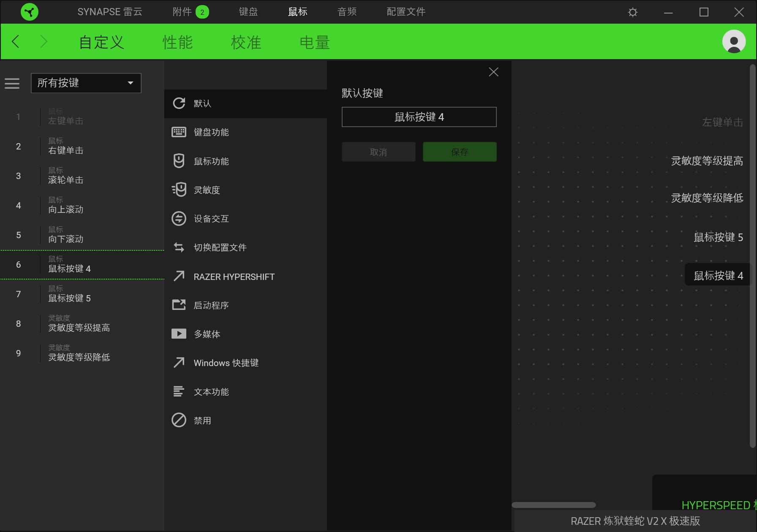Save with the 保存 button

click(460, 152)
